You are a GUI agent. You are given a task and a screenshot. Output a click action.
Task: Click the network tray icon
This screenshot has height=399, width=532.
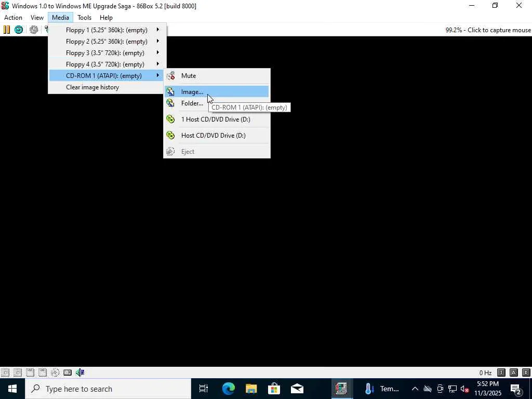(453, 389)
